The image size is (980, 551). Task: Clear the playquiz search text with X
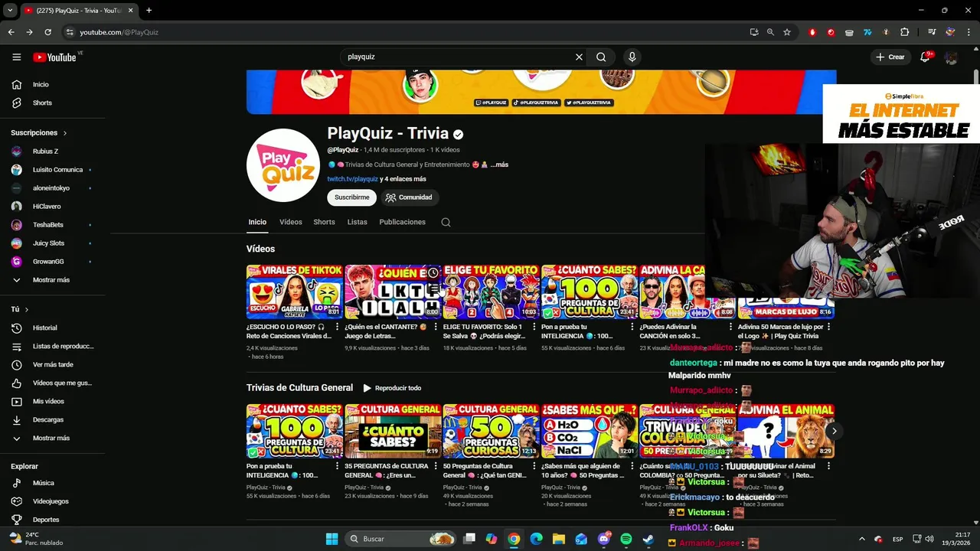pos(579,57)
